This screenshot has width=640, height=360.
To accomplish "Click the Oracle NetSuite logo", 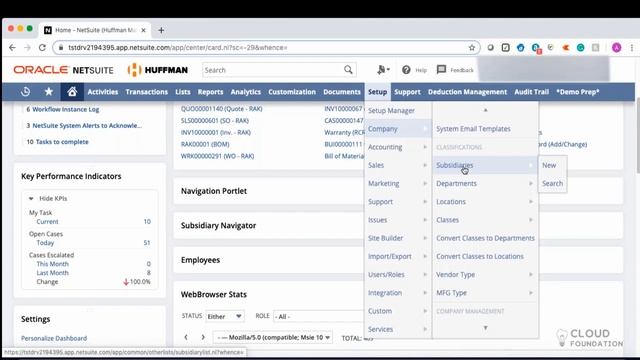I will tap(63, 70).
